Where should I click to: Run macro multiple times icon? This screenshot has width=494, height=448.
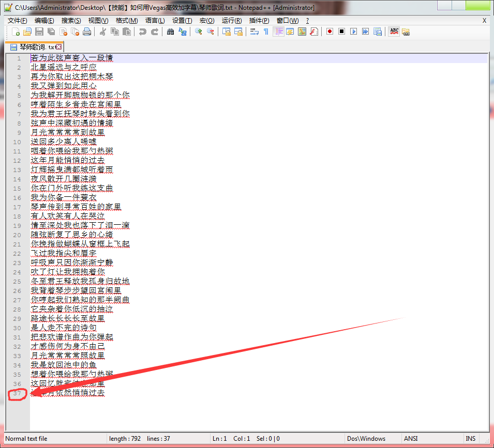coord(366,32)
